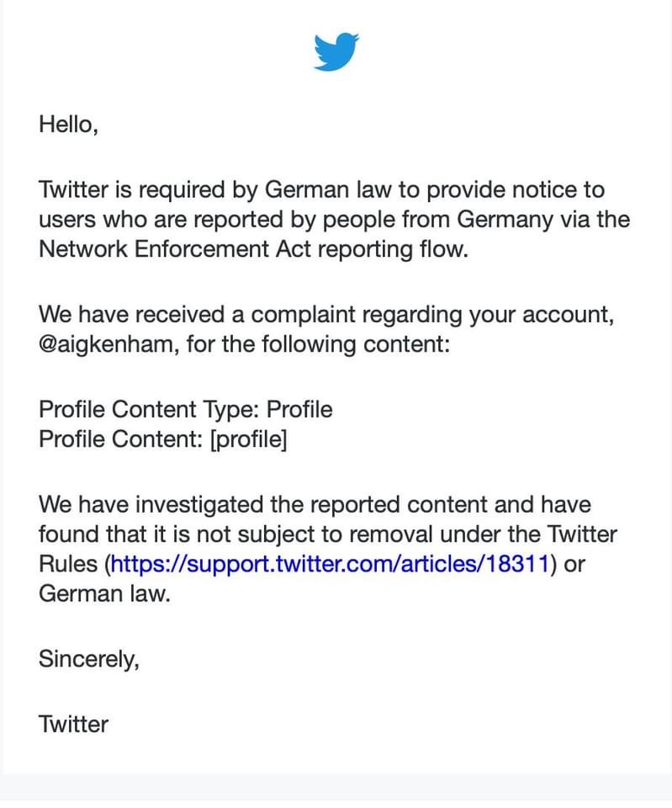
Task: Click the final "German law." line
Action: coord(104,593)
